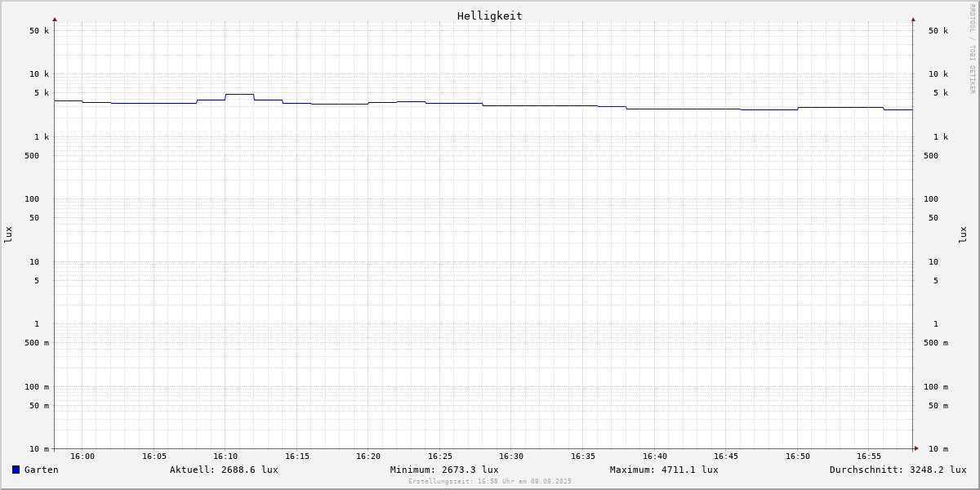980x490 pixels.
Task: Click the "10 m" label on right axis
Action: click(x=938, y=449)
